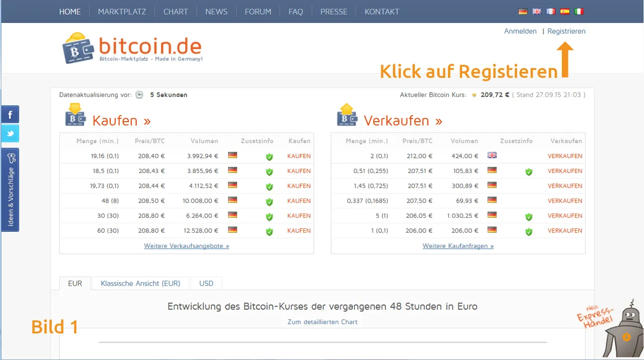Click the current price 209,72 €
The height and width of the screenshot is (360, 644).
click(x=495, y=95)
